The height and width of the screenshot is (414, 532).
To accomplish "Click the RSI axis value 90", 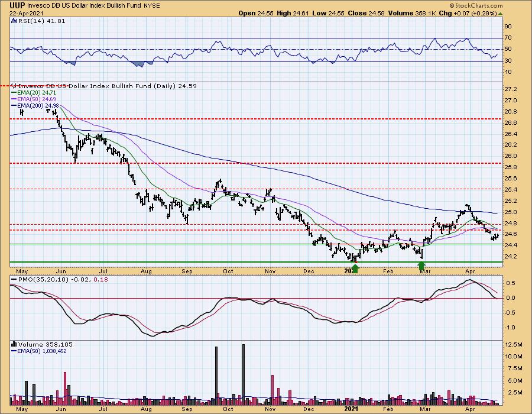I will click(x=508, y=27).
